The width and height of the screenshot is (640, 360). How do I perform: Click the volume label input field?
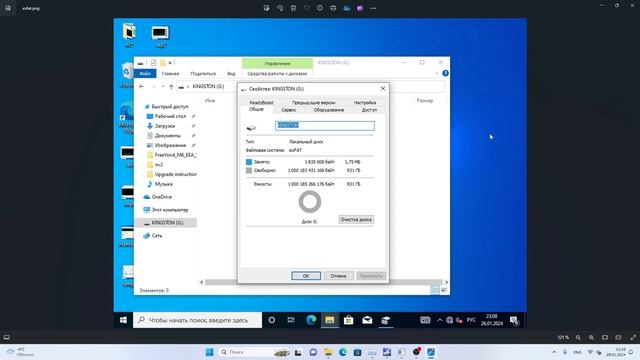(325, 125)
